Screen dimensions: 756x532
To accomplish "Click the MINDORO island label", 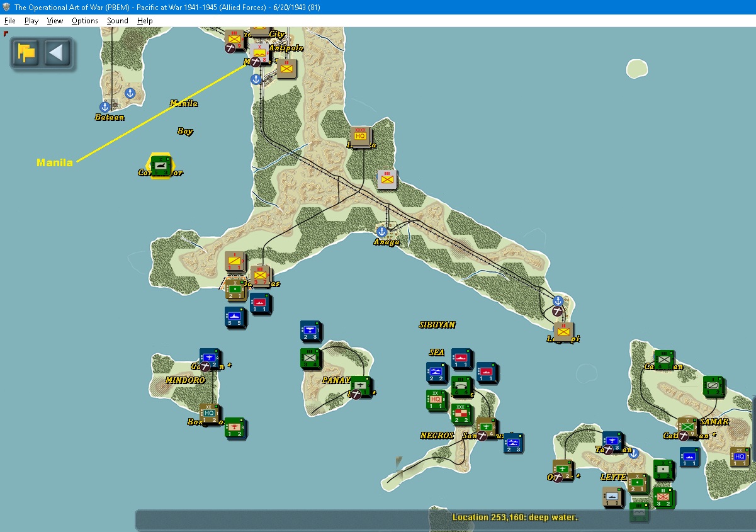I will click(185, 380).
